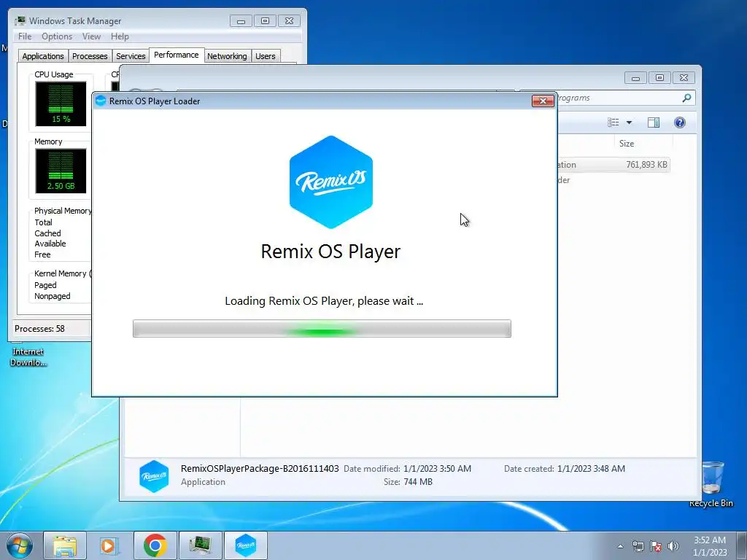Open the network status tray icon
747x560 pixels.
(x=638, y=546)
